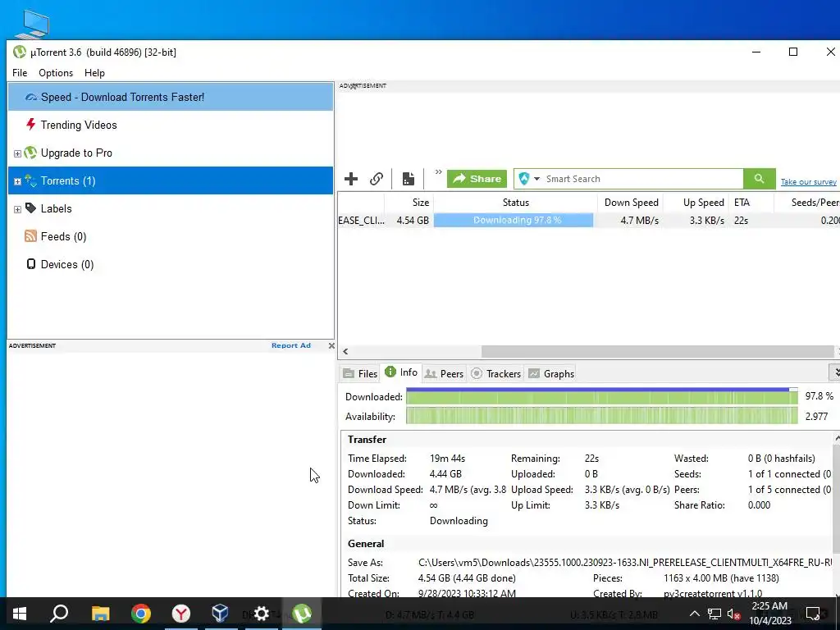This screenshot has width=840, height=630.
Task: Click the Create New Torrent file icon
Action: [x=409, y=179]
